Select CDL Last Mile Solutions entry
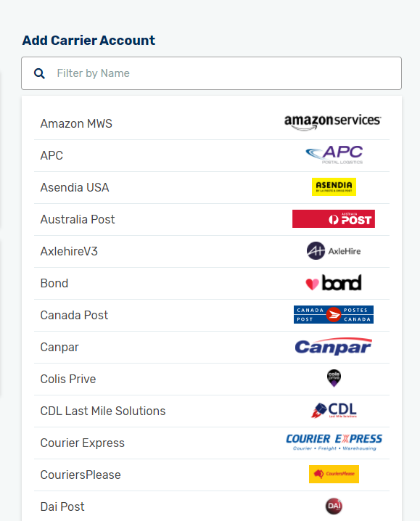This screenshot has width=420, height=521. pos(103,411)
